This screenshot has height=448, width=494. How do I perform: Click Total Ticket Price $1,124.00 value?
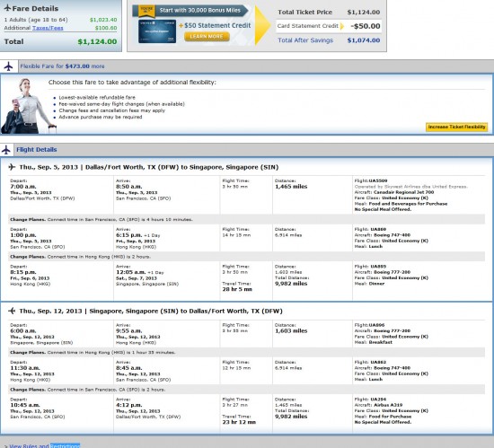click(364, 13)
